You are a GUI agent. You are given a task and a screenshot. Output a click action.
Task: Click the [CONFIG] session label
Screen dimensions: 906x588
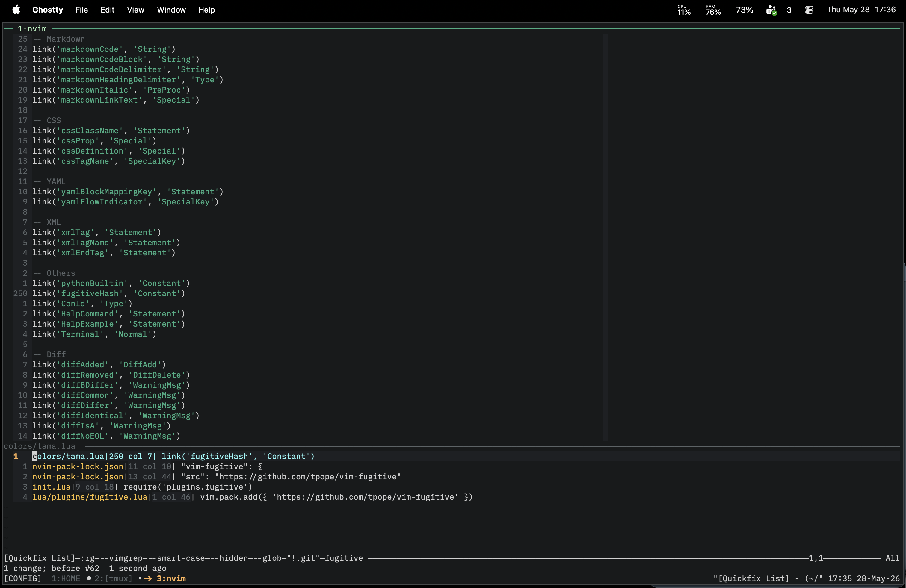point(22,578)
